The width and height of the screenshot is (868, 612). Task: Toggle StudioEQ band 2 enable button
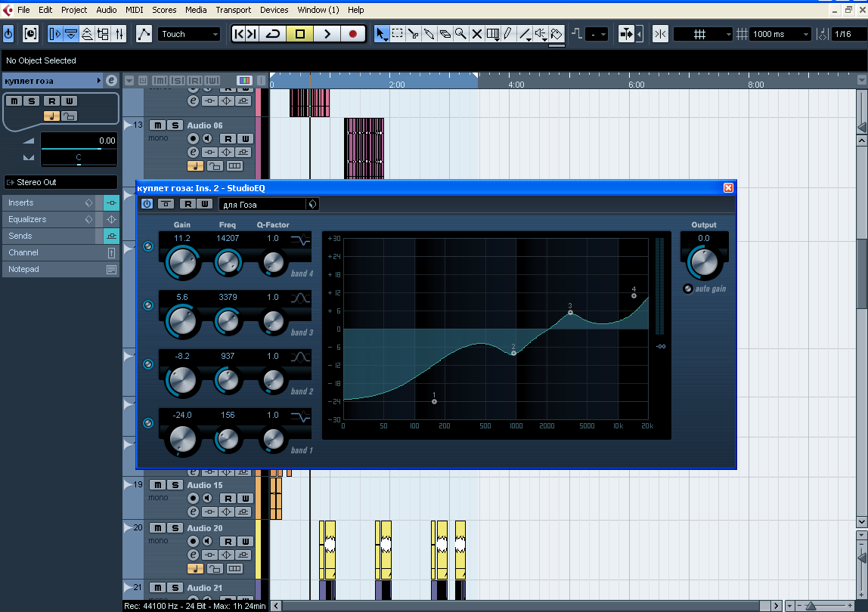tap(148, 364)
